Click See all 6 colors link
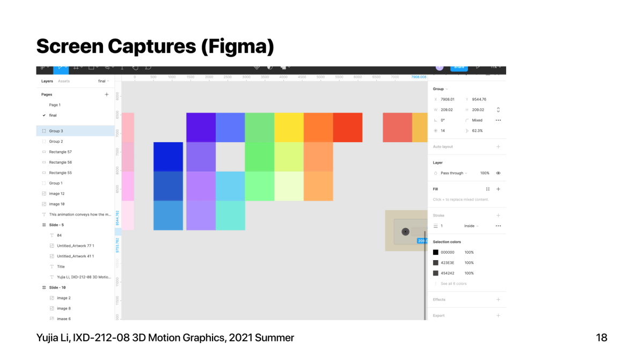 pos(453,284)
